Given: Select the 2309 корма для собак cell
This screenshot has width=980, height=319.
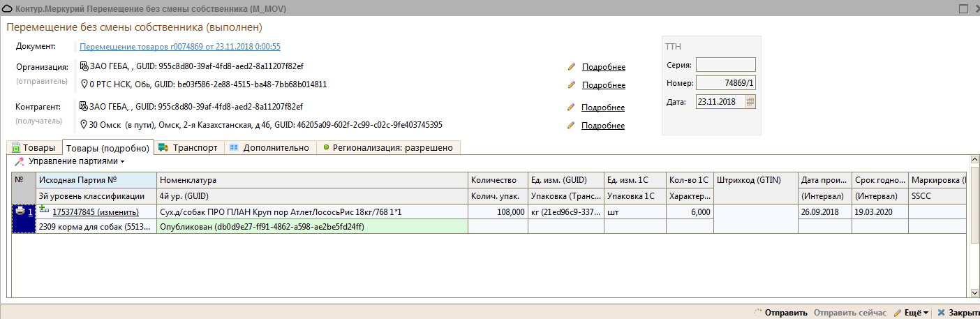Looking at the screenshot, I should tap(96, 226).
